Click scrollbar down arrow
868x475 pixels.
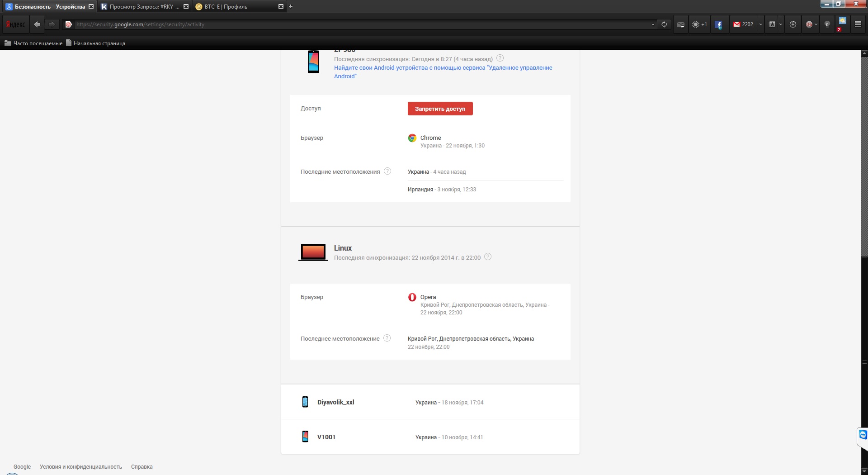864,471
